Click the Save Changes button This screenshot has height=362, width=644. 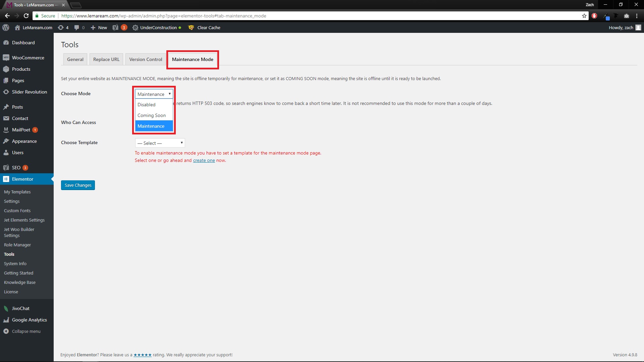pos(78,185)
